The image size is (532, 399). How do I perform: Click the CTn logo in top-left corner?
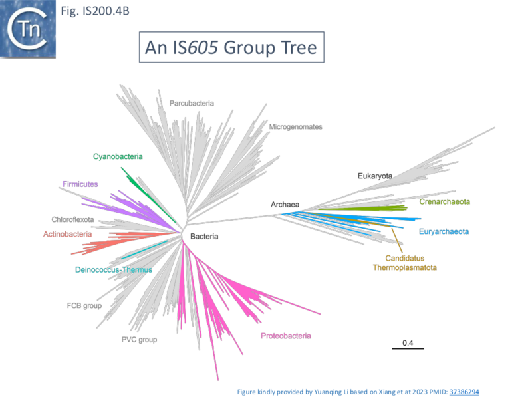28,30
